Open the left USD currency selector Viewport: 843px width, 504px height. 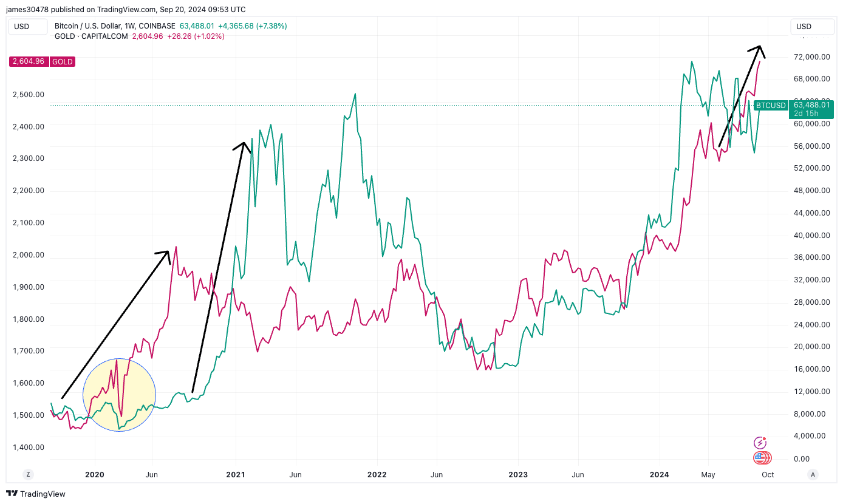click(29, 26)
